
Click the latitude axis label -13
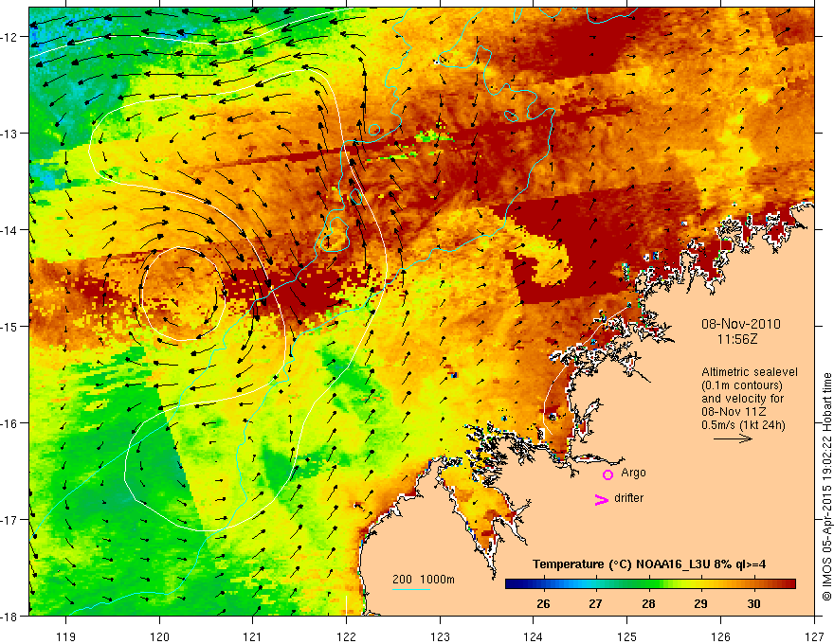coord(11,134)
